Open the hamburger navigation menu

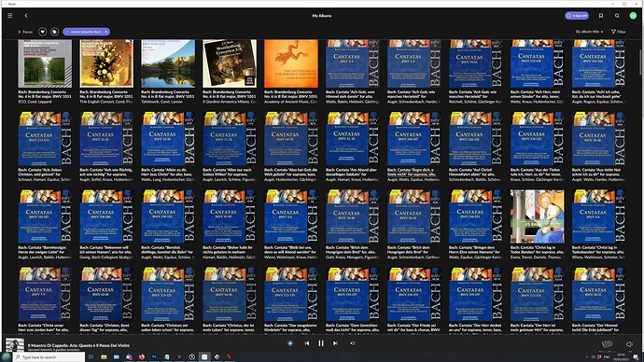(10, 16)
